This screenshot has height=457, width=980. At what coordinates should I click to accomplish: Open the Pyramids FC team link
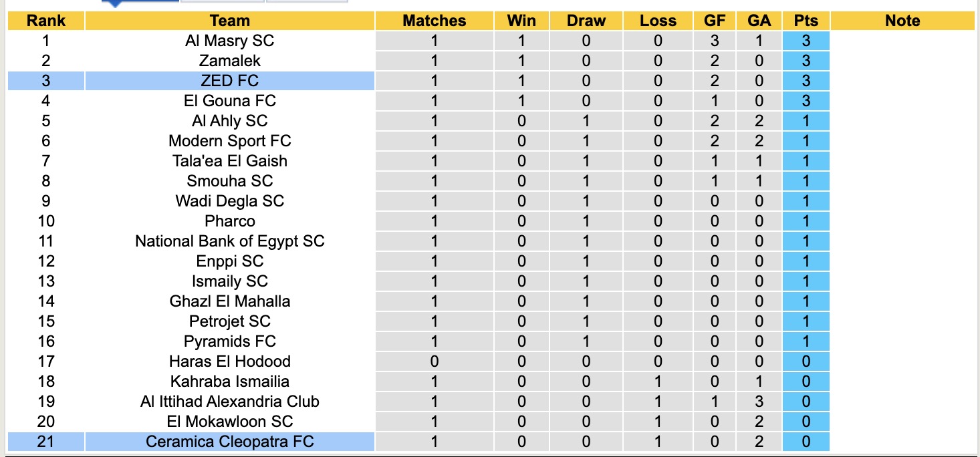coord(229,341)
